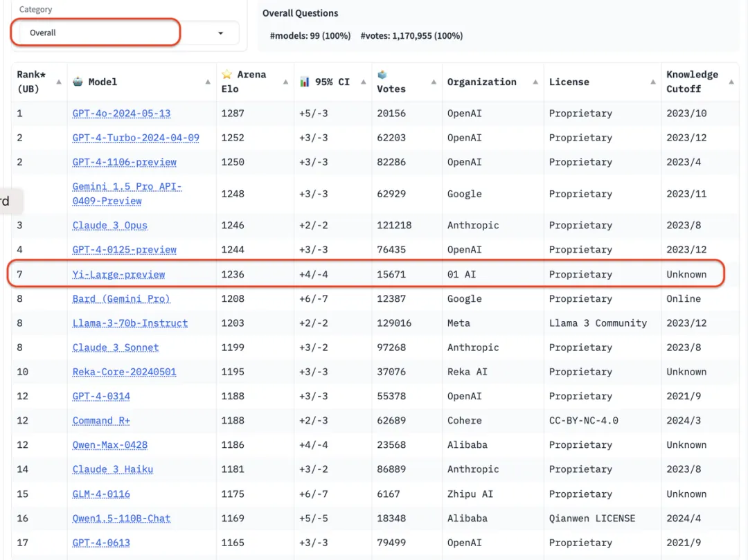
Task: Open the Reka-Core-20240501 link
Action: click(124, 372)
